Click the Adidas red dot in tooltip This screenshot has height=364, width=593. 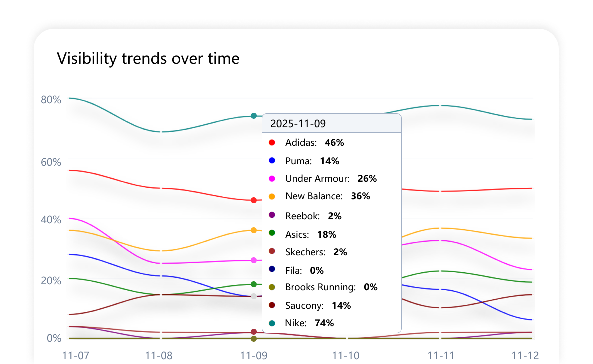pyautogui.click(x=272, y=143)
